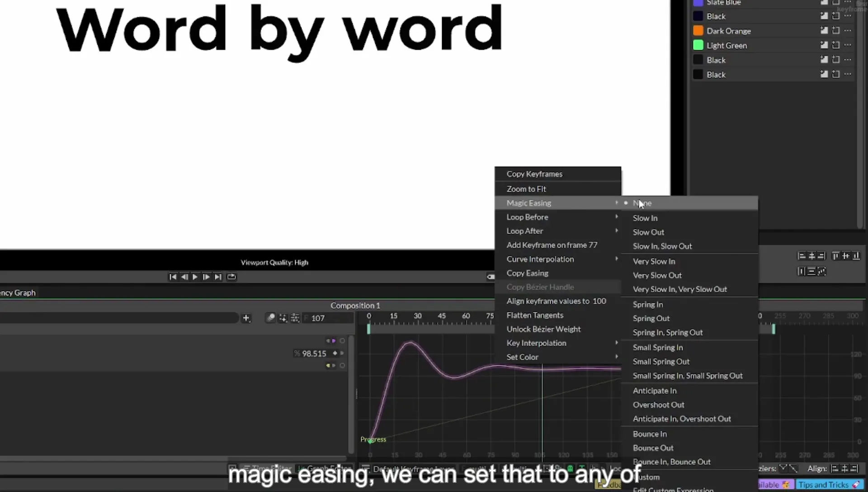The width and height of the screenshot is (868, 492).
Task: Select the None magic easing radio option
Action: [x=689, y=203]
